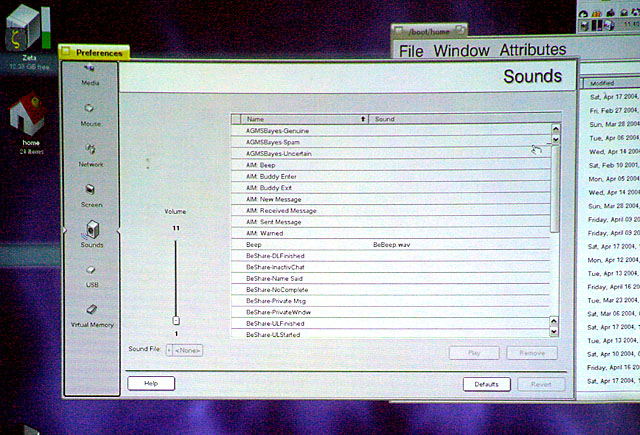Open the home folder desktop icon
The height and width of the screenshot is (435, 640).
30,120
